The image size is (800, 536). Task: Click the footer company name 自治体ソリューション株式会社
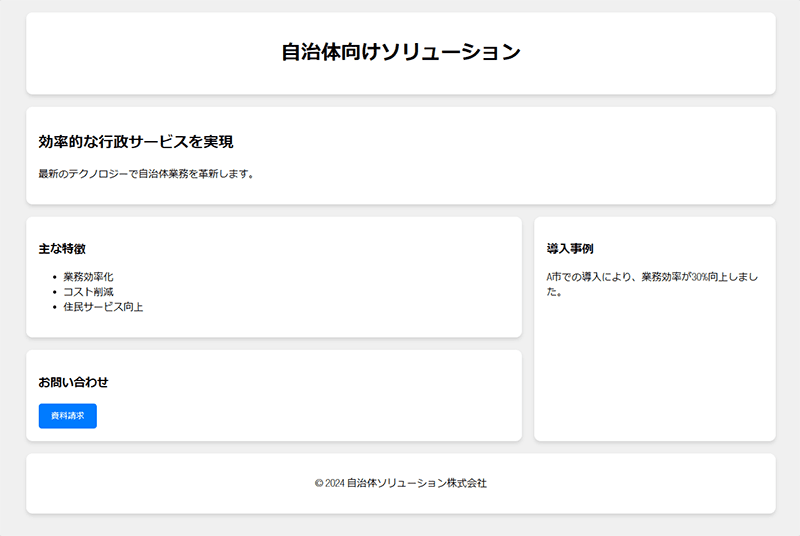[416, 483]
